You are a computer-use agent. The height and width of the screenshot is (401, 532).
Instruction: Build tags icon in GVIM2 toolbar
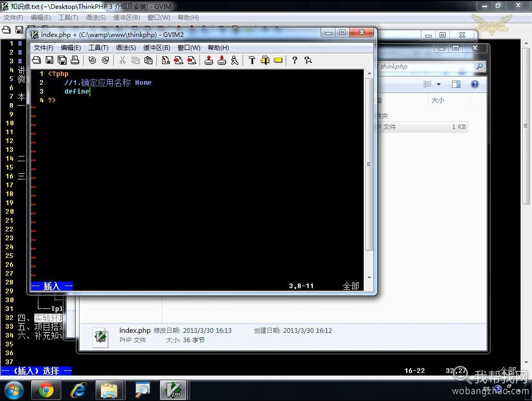pyautogui.click(x=264, y=60)
